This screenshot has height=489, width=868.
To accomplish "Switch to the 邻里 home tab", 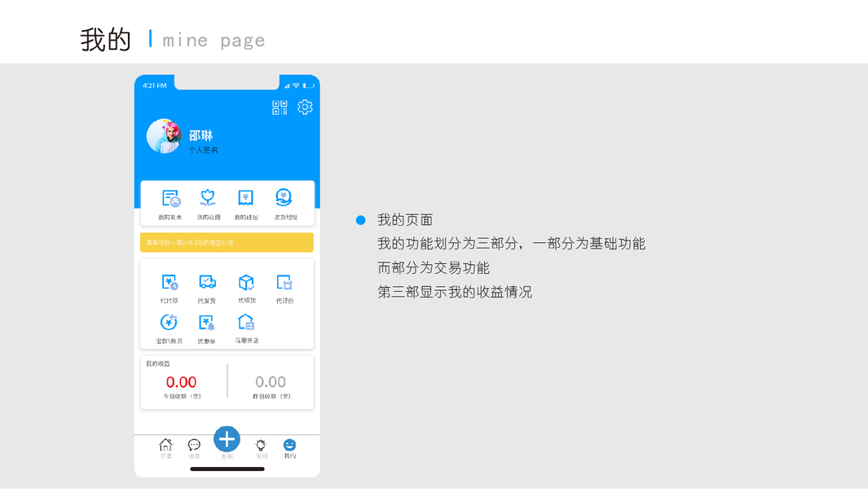I will coord(165,448).
